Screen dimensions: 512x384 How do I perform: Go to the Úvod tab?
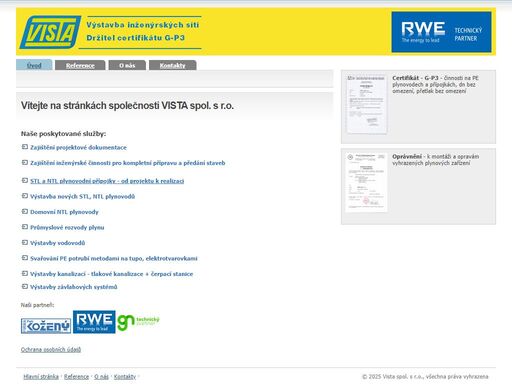point(34,65)
